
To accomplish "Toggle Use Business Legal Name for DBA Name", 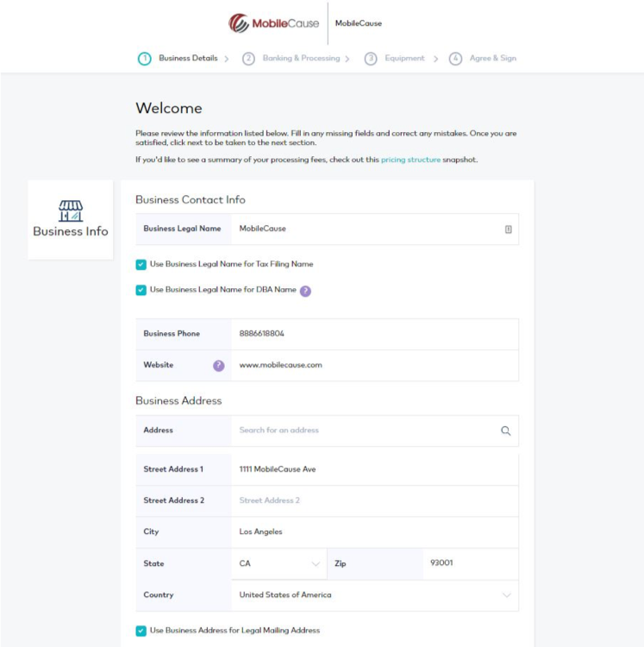I will 141,290.
